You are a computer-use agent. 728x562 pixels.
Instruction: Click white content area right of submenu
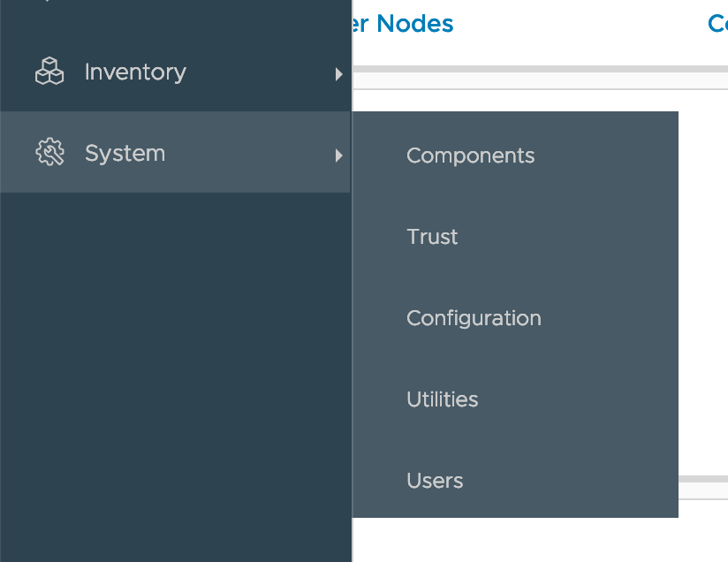703,292
